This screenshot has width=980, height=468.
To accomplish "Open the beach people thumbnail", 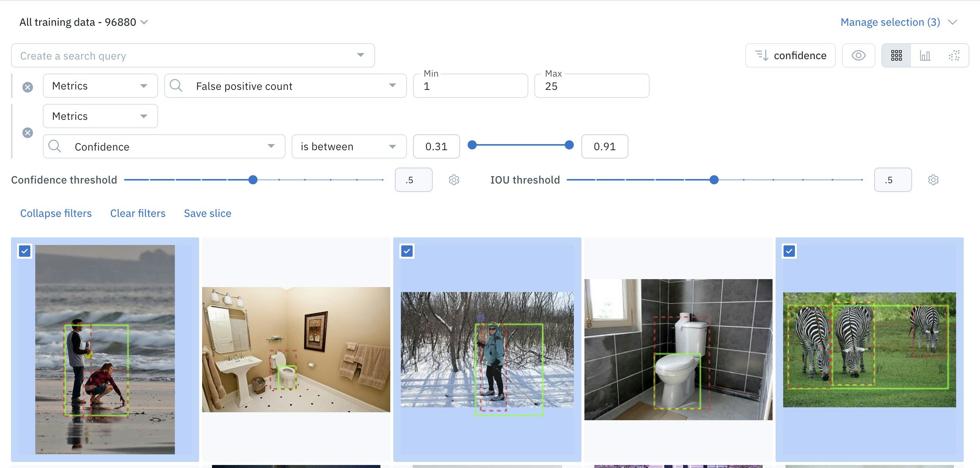I will [x=105, y=349].
